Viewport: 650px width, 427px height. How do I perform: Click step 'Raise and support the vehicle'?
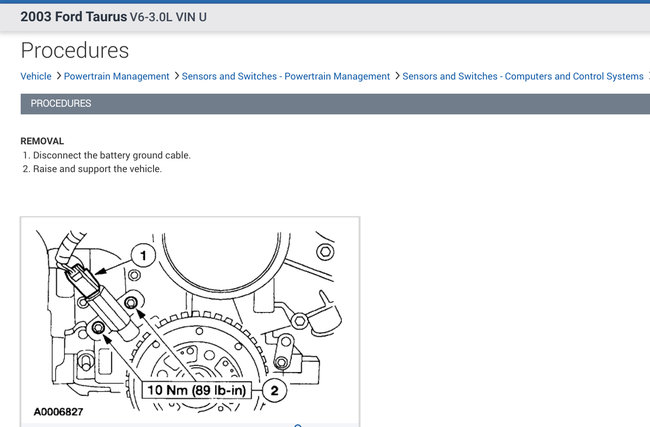click(97, 169)
